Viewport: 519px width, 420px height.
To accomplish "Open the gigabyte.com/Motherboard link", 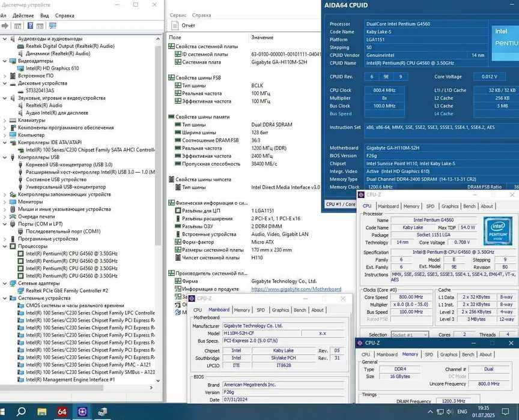I will pyautogui.click(x=296, y=289).
